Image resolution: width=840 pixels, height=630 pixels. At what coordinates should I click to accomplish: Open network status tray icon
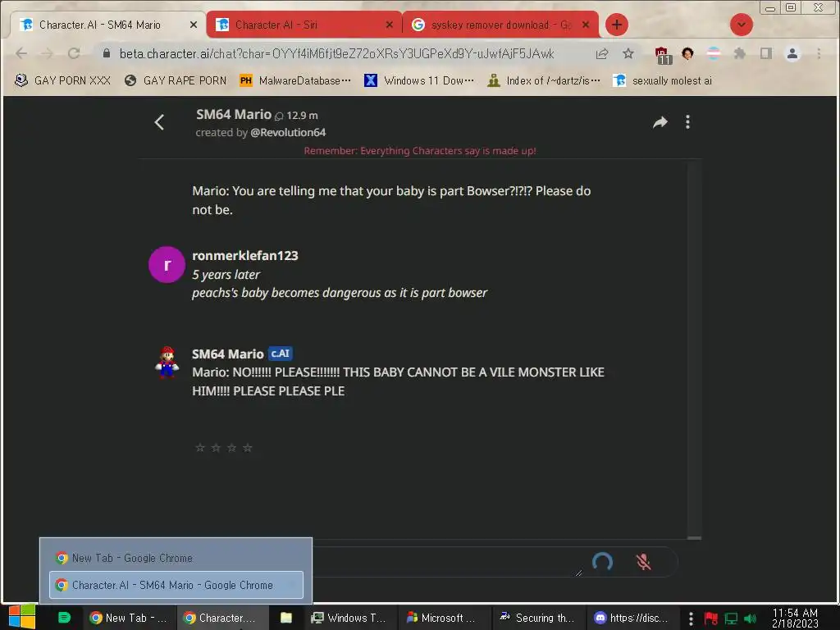[x=731, y=619]
